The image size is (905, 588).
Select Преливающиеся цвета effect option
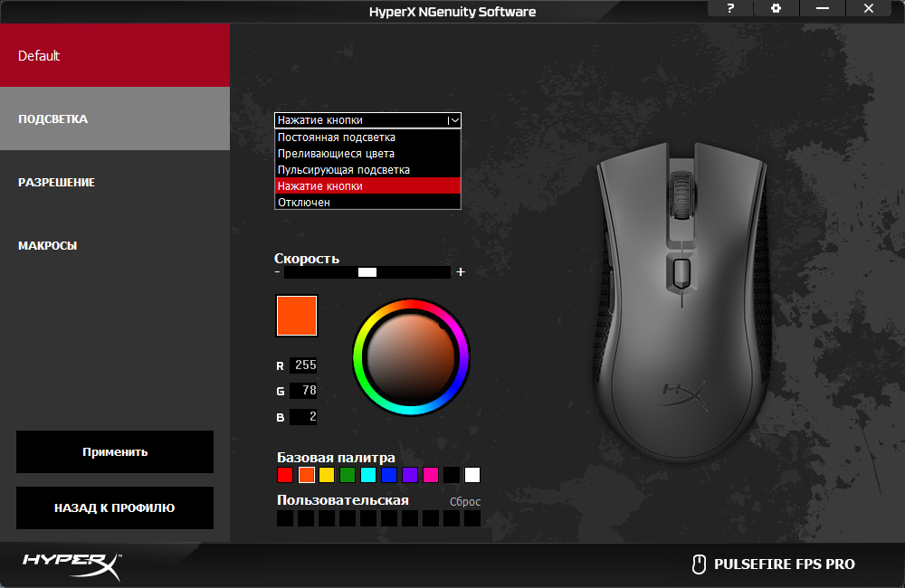(367, 154)
